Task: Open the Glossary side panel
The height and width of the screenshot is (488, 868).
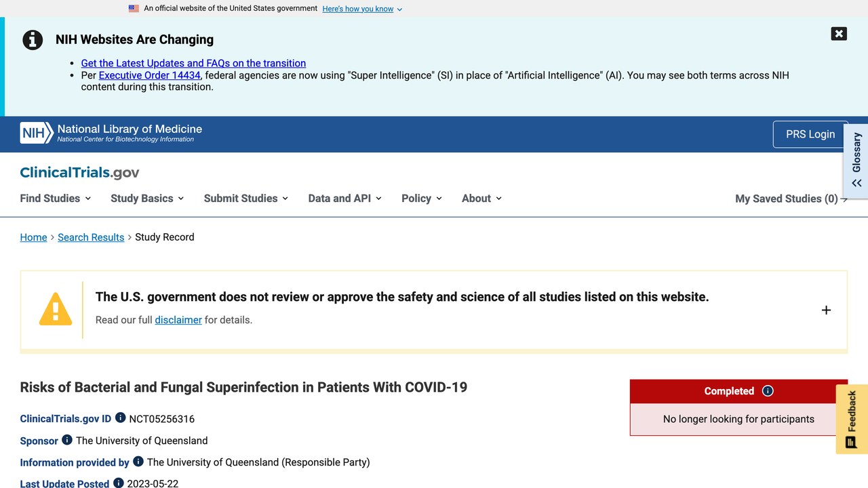Action: (x=856, y=160)
